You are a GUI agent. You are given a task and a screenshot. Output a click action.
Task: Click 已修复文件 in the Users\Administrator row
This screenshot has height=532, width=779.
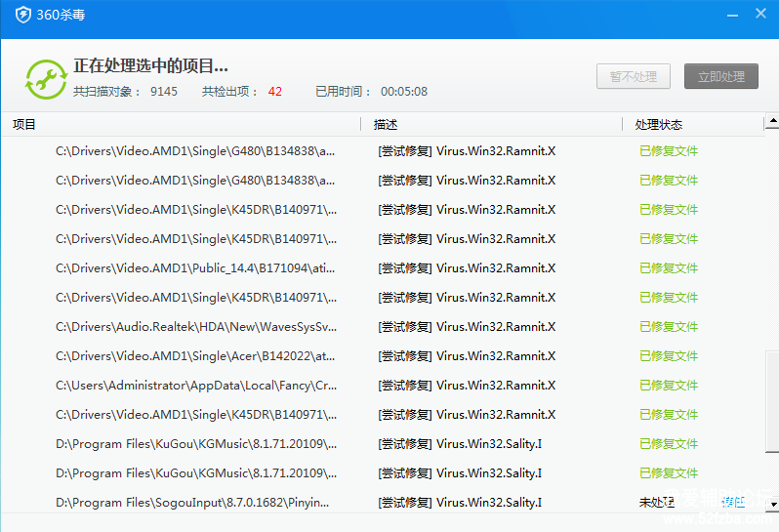669,386
